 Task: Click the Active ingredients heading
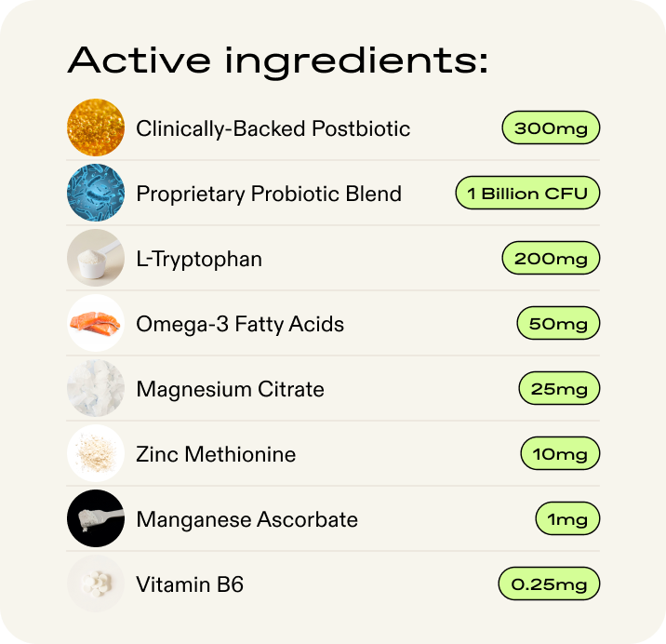pyautogui.click(x=277, y=61)
